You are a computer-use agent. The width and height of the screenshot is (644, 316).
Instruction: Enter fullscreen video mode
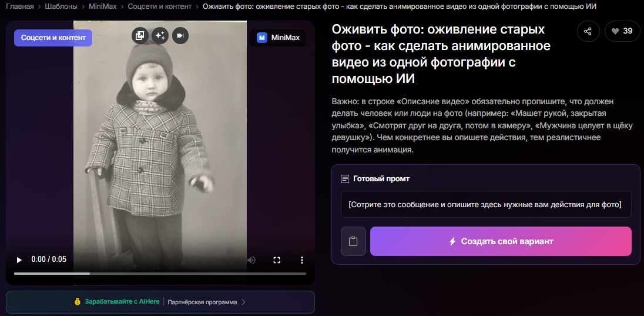[277, 260]
